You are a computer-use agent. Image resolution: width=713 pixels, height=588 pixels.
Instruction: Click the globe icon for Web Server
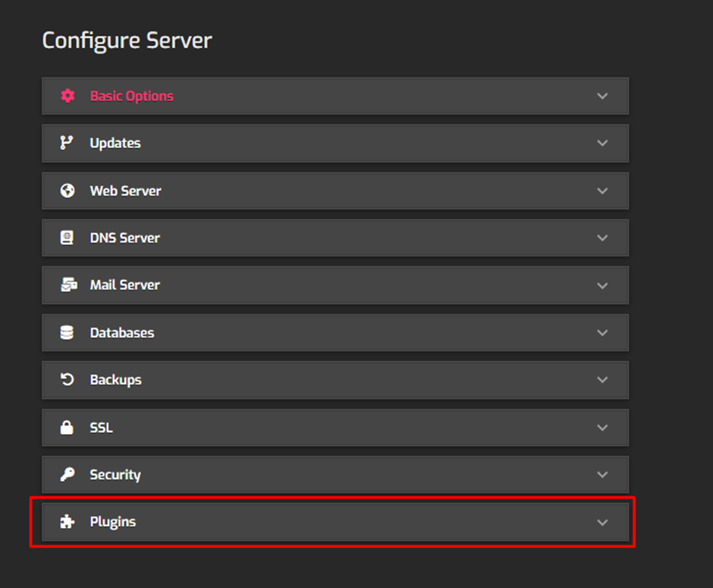[68, 190]
